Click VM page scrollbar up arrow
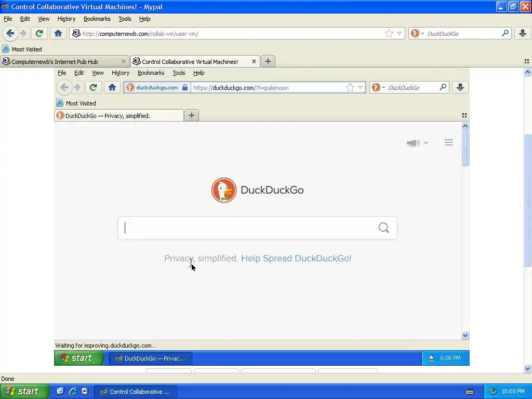This screenshot has height=399, width=532. point(465,126)
